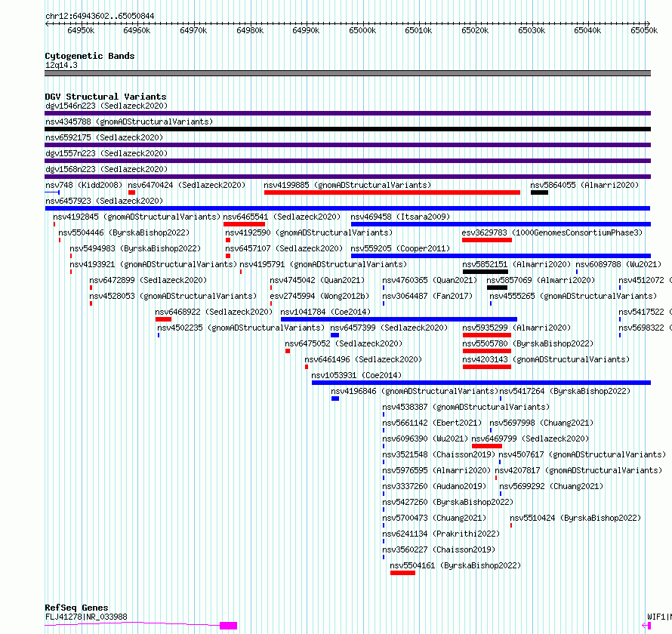This screenshot has width=672, height=634.
Task: Click the DGV Structural Variants track title
Action: click(106, 97)
